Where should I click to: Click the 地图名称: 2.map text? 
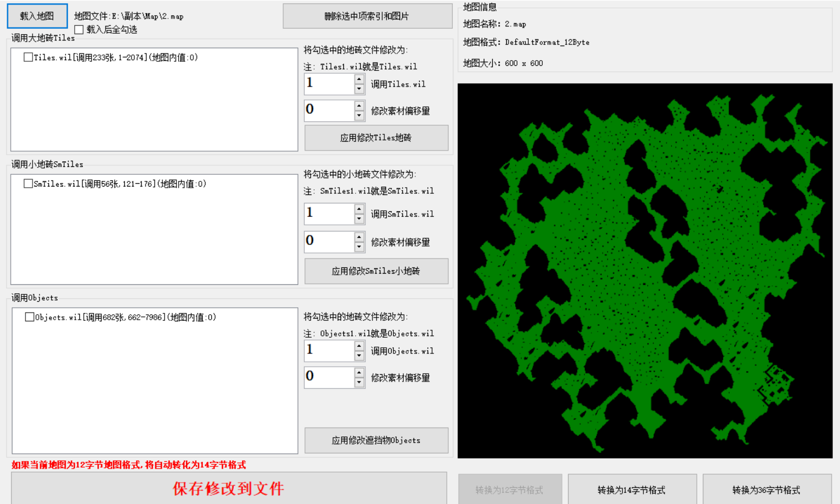[x=494, y=24]
